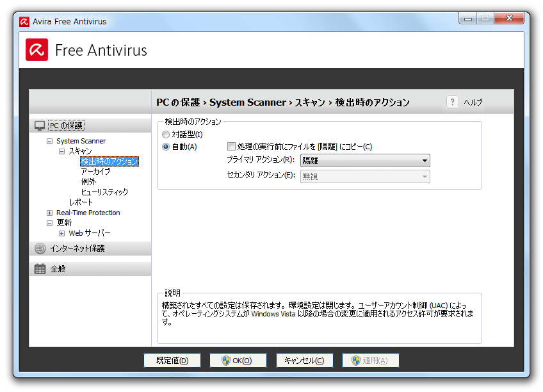Select the 対話型(I) radio button
Image resolution: width=543 pixels, height=392 pixels.
point(166,135)
